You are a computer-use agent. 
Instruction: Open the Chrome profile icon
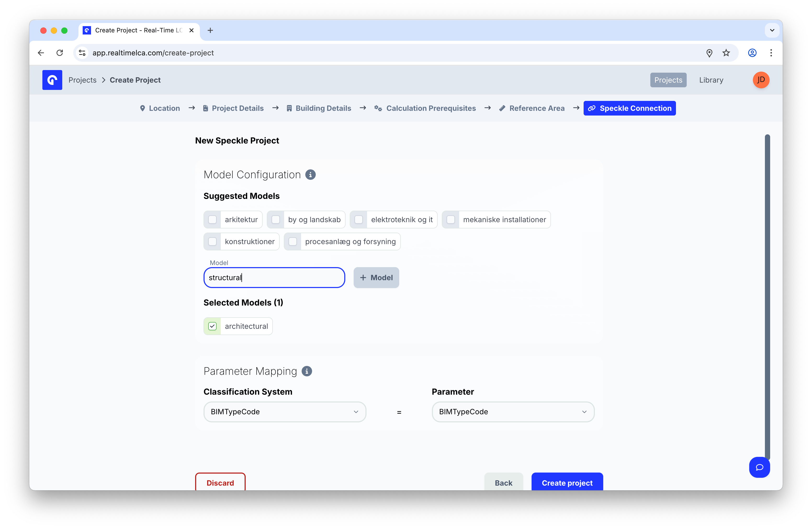pos(752,53)
